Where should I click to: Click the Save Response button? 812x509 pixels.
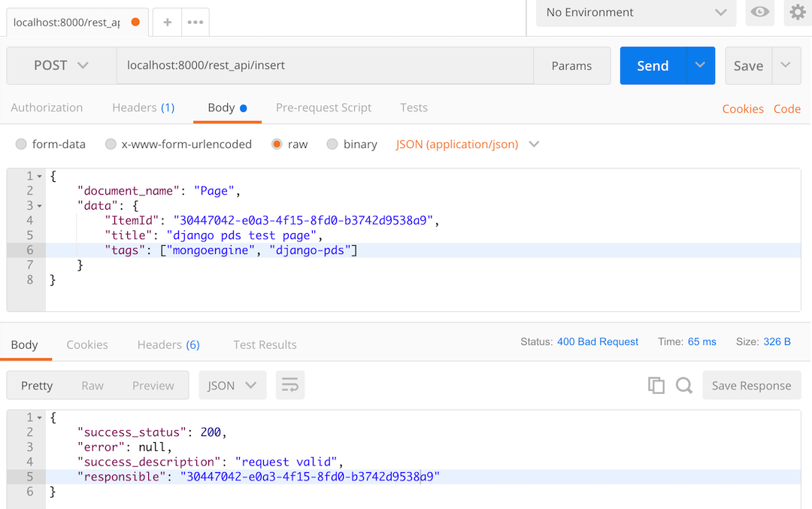tap(751, 386)
